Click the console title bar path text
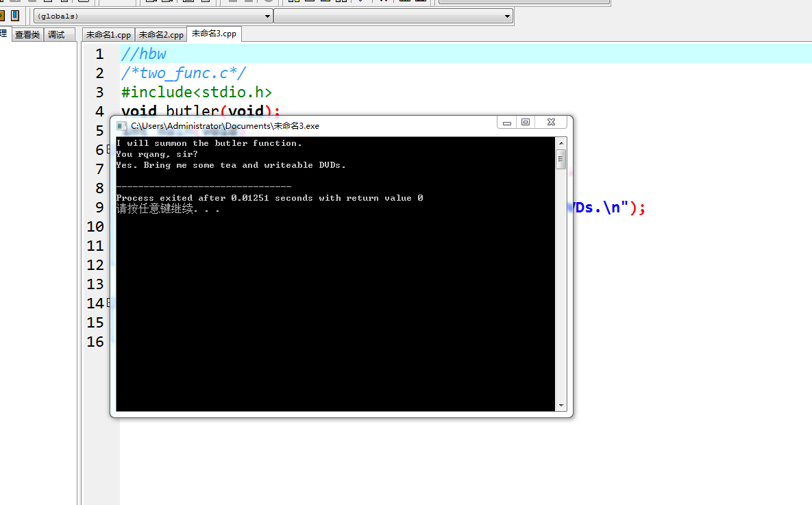 point(225,126)
